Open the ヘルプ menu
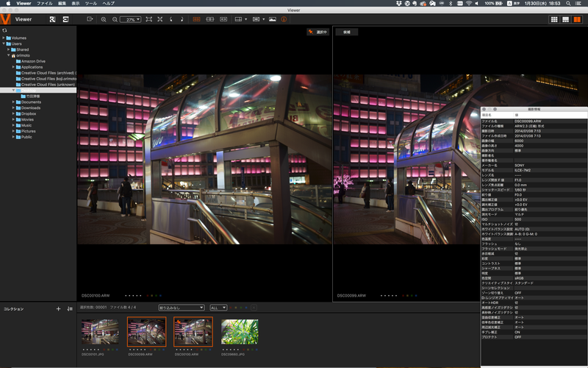Image resolution: width=588 pixels, height=368 pixels. (108, 4)
